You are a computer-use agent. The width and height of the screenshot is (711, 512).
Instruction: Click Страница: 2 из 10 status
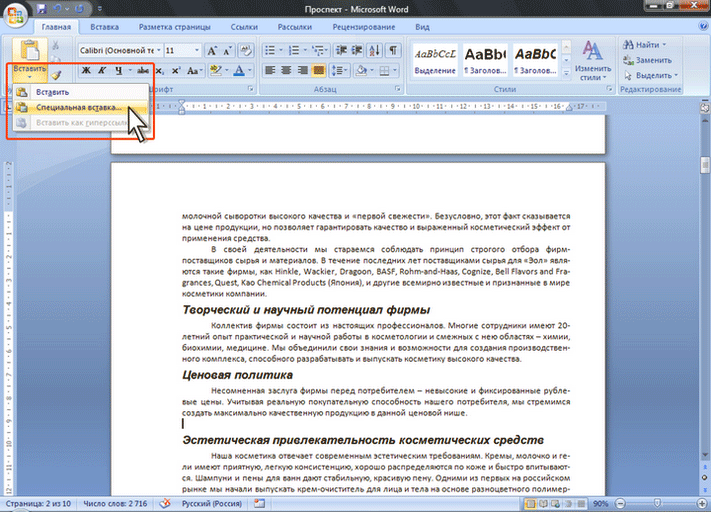coord(38,503)
